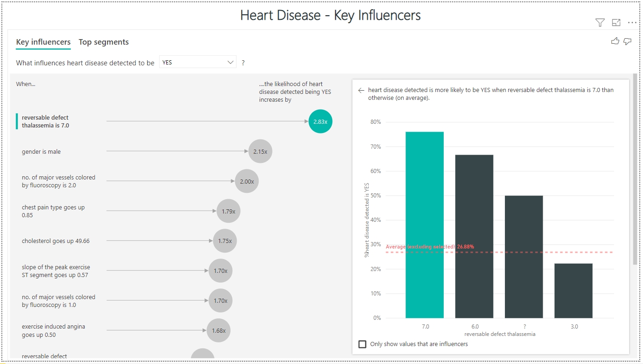
Task: Click the 2.00x influencer bubble
Action: [x=247, y=181]
